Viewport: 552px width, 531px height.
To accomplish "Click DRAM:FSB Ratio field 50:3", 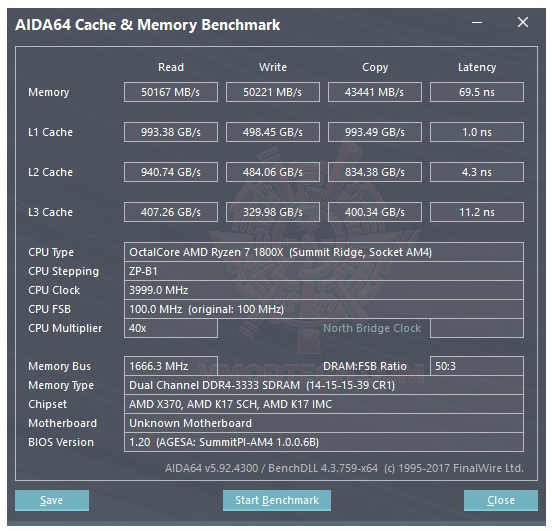I will pyautogui.click(x=477, y=366).
